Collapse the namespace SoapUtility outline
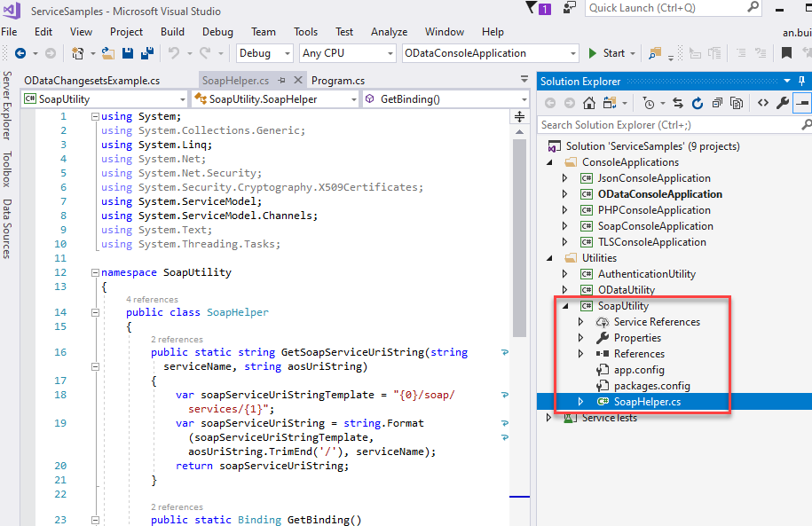Image resolution: width=812 pixels, height=526 pixels. (95, 272)
